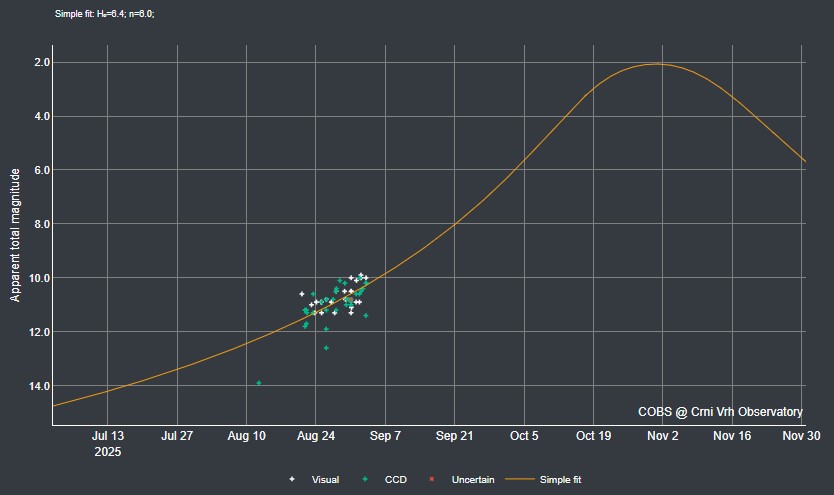Toggle the Visual legend entry

point(314,480)
